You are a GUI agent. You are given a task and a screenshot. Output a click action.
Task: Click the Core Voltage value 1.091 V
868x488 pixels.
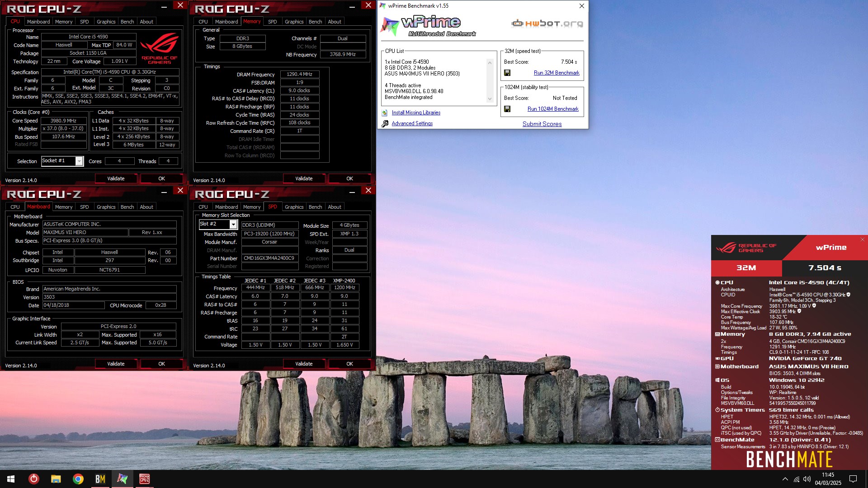(120, 61)
